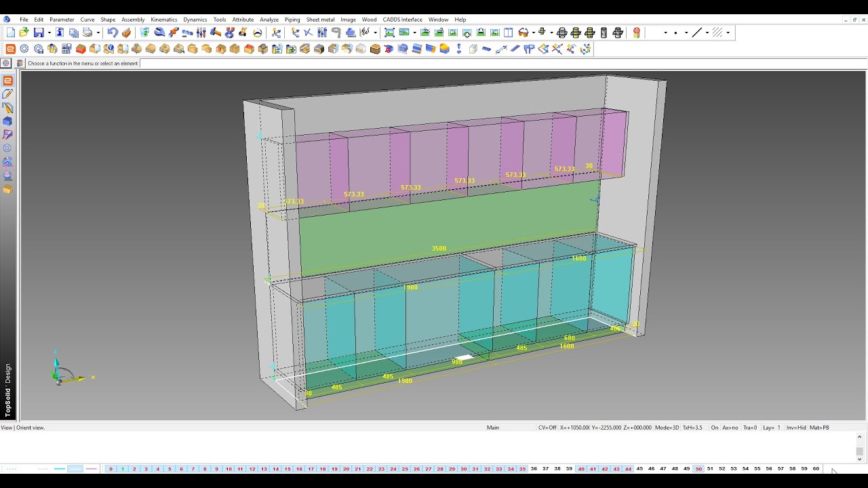This screenshot has width=868, height=488.
Task: Click the grid table icon in second toolbar
Action: pyautogui.click(x=66, y=49)
